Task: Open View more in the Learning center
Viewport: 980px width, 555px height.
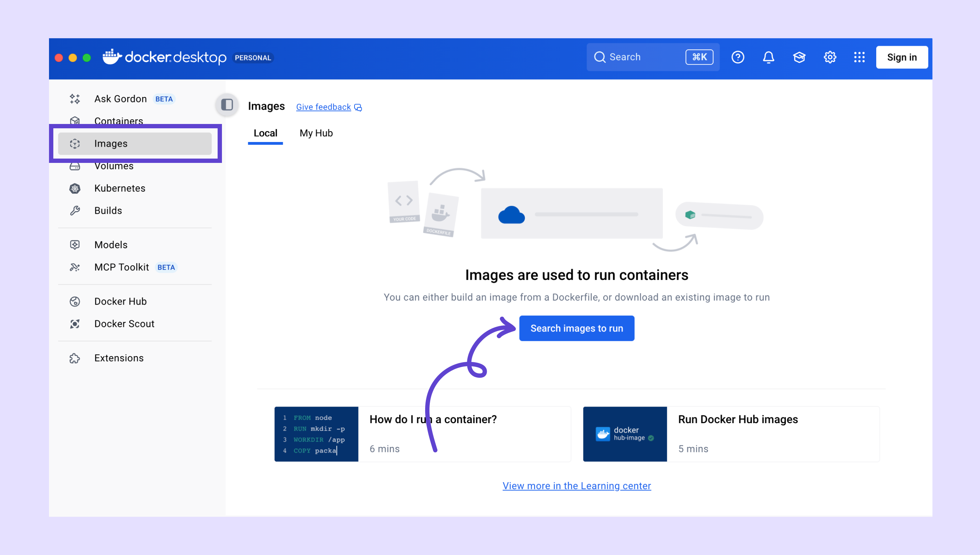Action: (x=576, y=486)
